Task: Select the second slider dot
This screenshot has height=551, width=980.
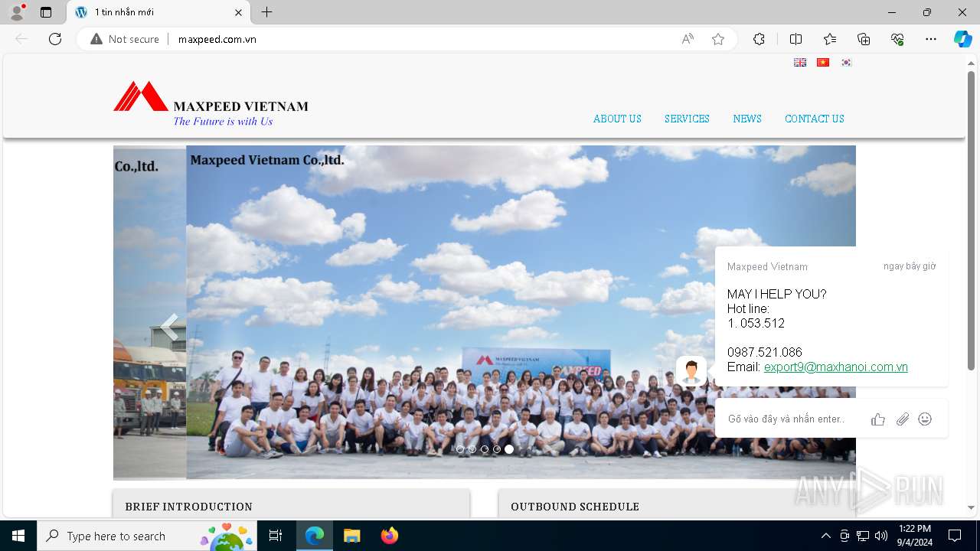Action: click(x=472, y=449)
